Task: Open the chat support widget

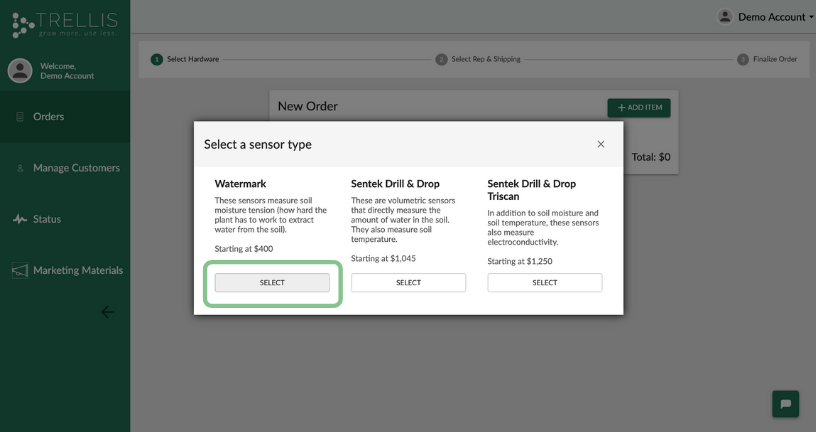Action: 785,404
